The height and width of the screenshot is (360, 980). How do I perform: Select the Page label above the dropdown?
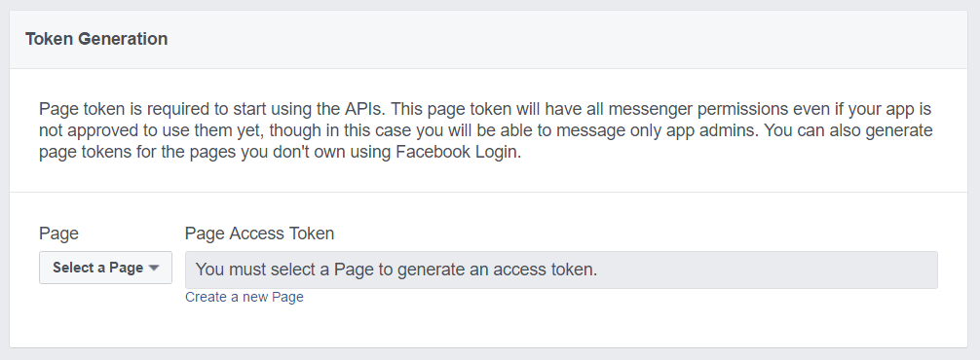(x=58, y=234)
